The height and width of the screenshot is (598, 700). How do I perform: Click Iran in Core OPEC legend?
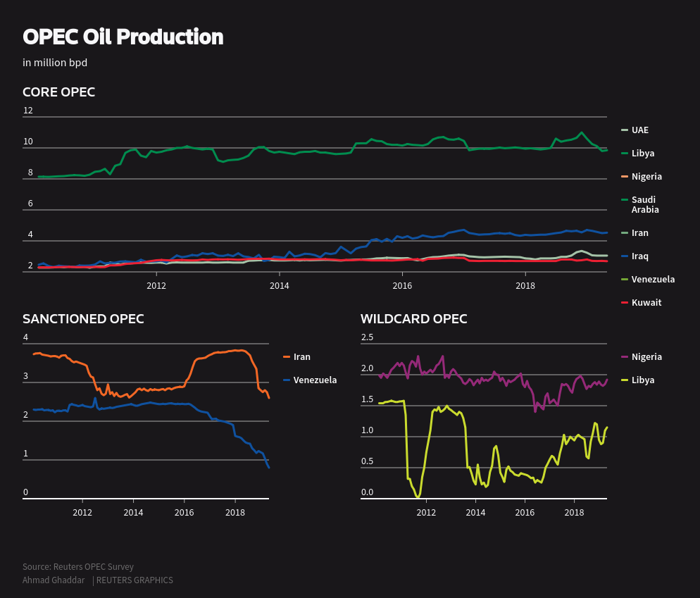tap(639, 232)
